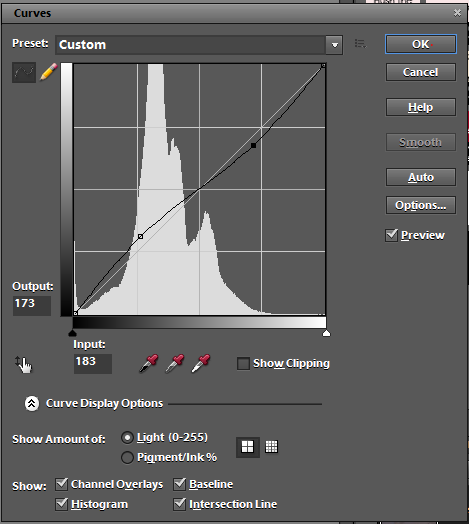Select the pencil draw curve tool
The image size is (469, 524).
(x=48, y=72)
